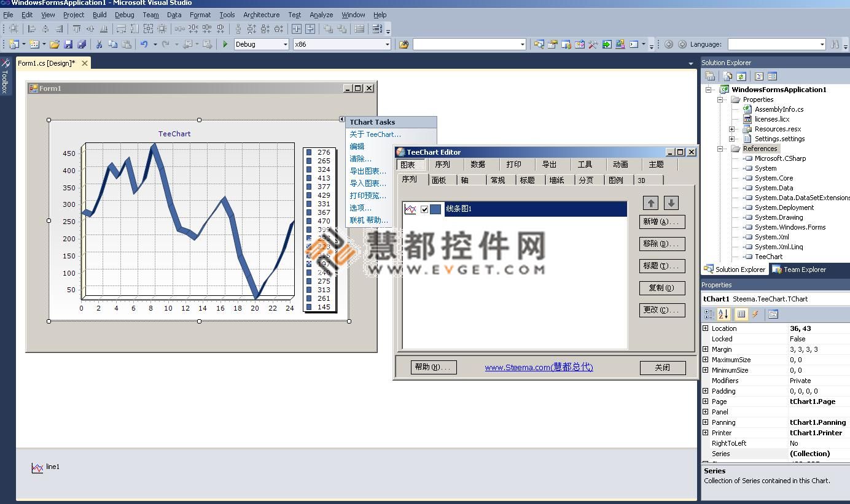Uncheck the 线条图1 series visibility checkbox

point(424,209)
